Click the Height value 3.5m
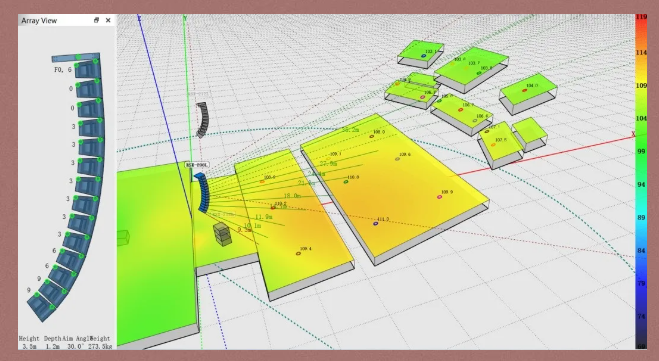Screen dimensions: 659x361 pos(29,346)
